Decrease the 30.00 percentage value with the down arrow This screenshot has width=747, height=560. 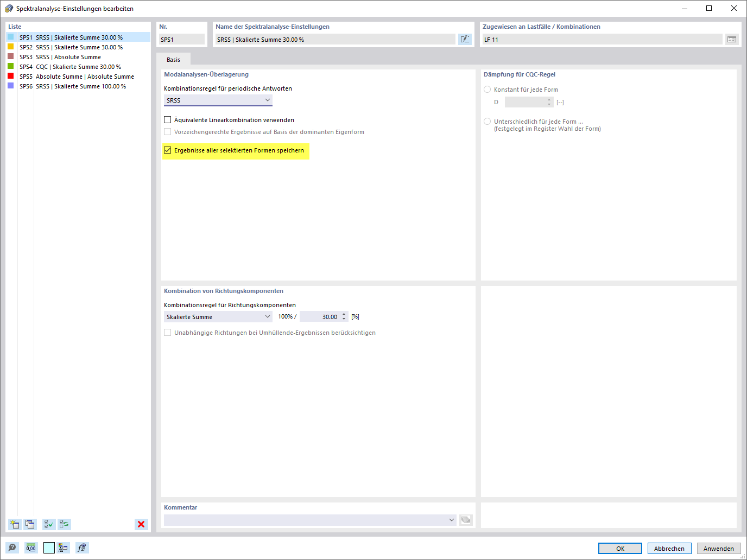point(344,319)
